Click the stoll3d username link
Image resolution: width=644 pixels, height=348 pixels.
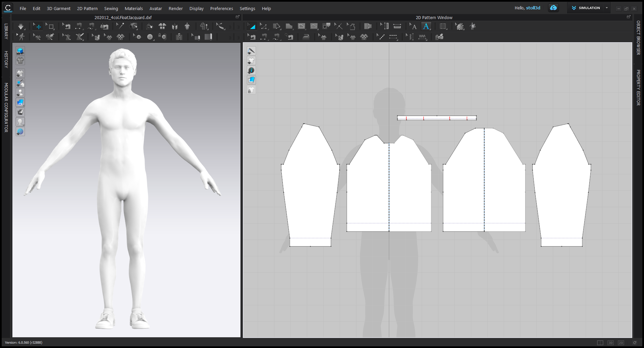[534, 7]
